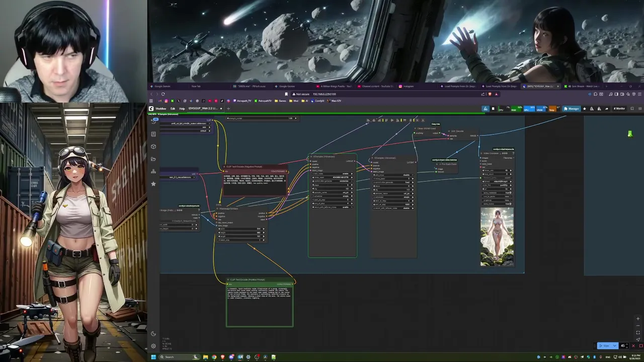Select the VAE Decode node title
This screenshot has height=362, width=644.
click(x=457, y=131)
